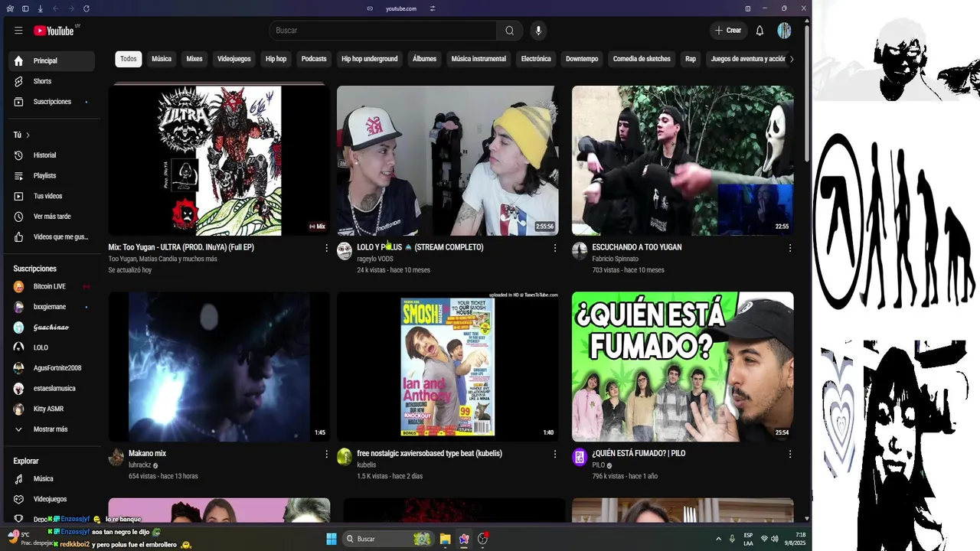Select the Rap chip
980x551 pixels.
[x=691, y=59]
